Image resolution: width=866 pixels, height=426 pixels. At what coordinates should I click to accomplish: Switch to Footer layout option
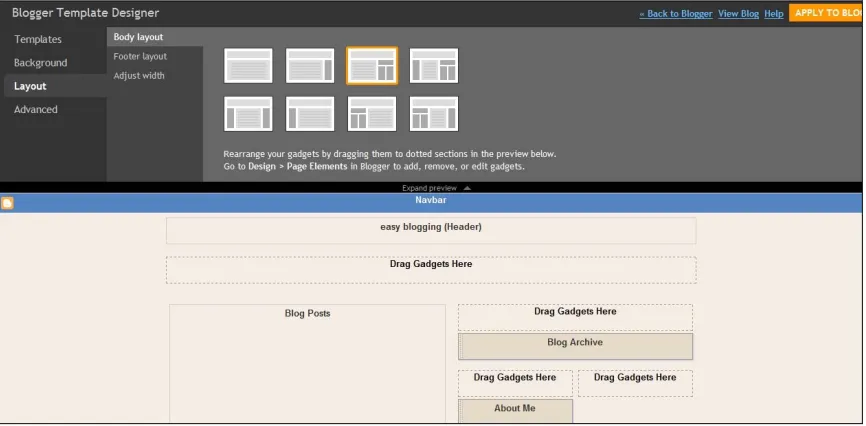140,56
